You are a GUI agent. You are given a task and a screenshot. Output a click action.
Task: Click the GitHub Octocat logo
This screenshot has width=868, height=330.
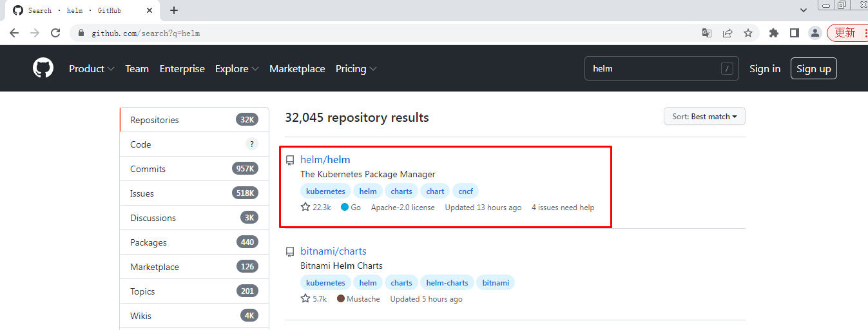43,68
